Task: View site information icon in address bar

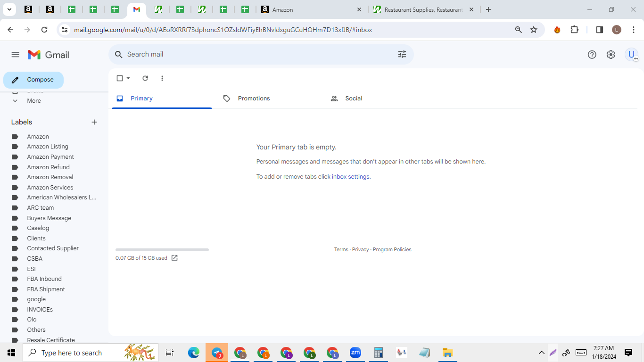Action: click(x=65, y=30)
